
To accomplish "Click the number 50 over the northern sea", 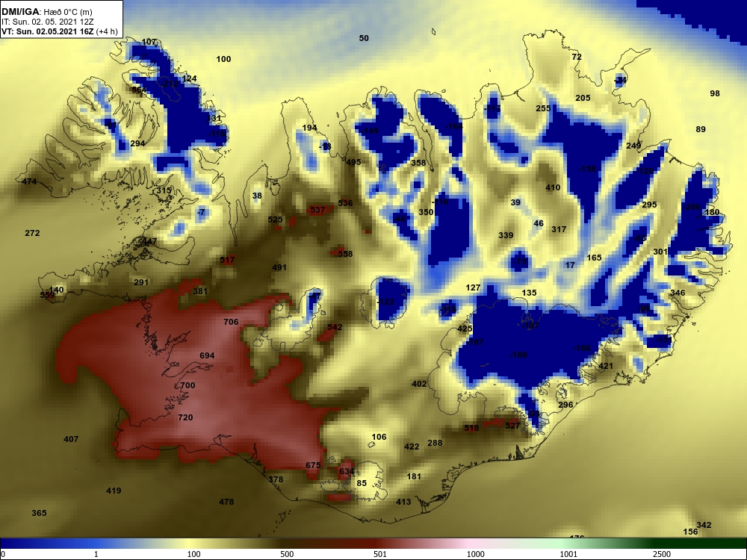I will pos(364,39).
